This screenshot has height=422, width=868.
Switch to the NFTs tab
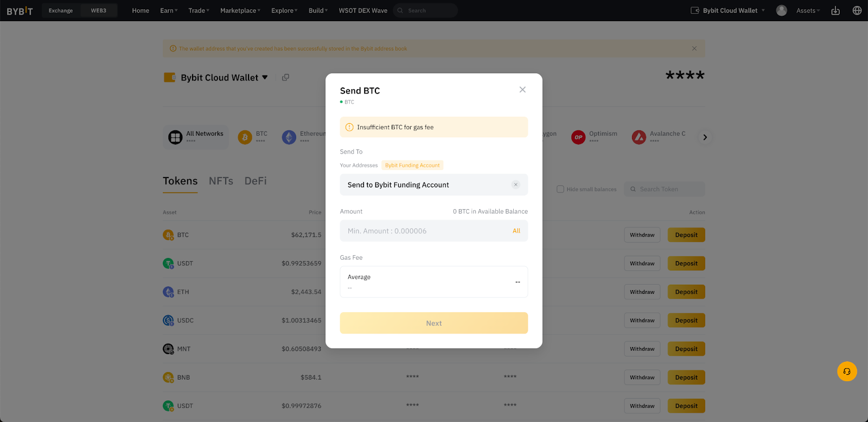click(221, 181)
